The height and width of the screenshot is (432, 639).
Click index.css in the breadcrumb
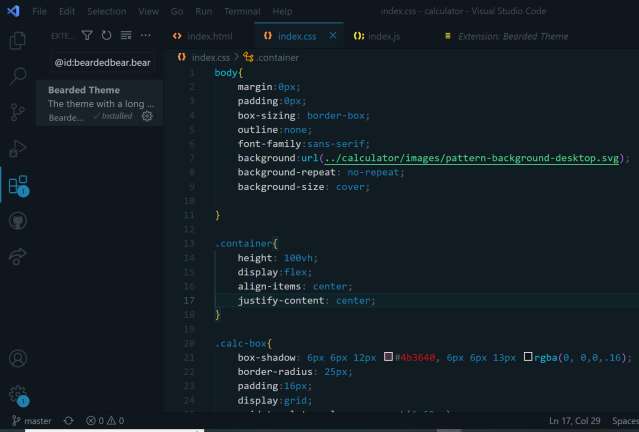pos(210,58)
